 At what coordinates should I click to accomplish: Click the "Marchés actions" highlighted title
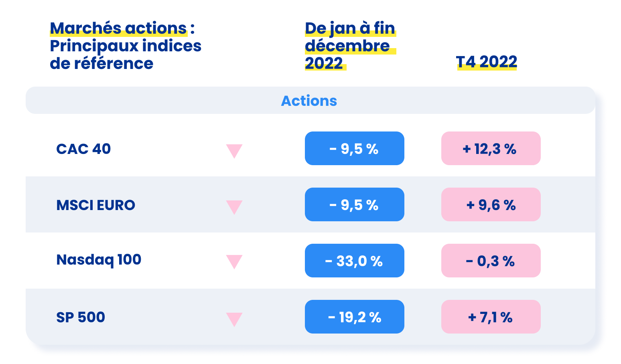coord(118,28)
